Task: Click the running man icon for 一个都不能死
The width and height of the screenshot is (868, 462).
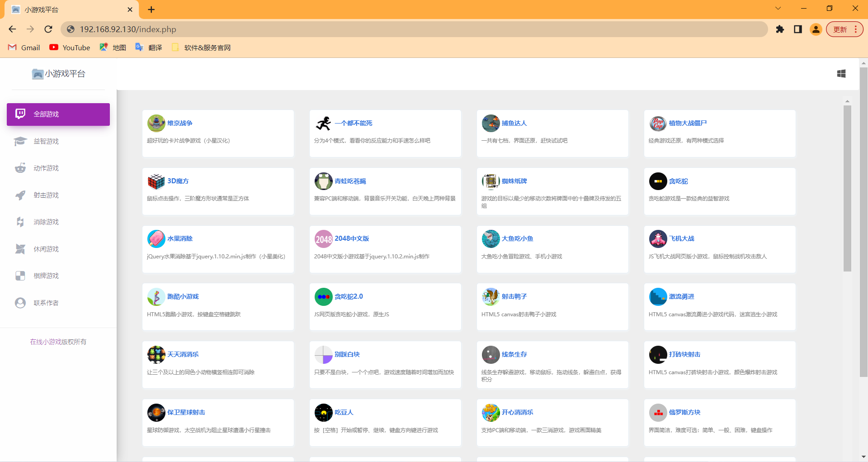Action: click(323, 123)
